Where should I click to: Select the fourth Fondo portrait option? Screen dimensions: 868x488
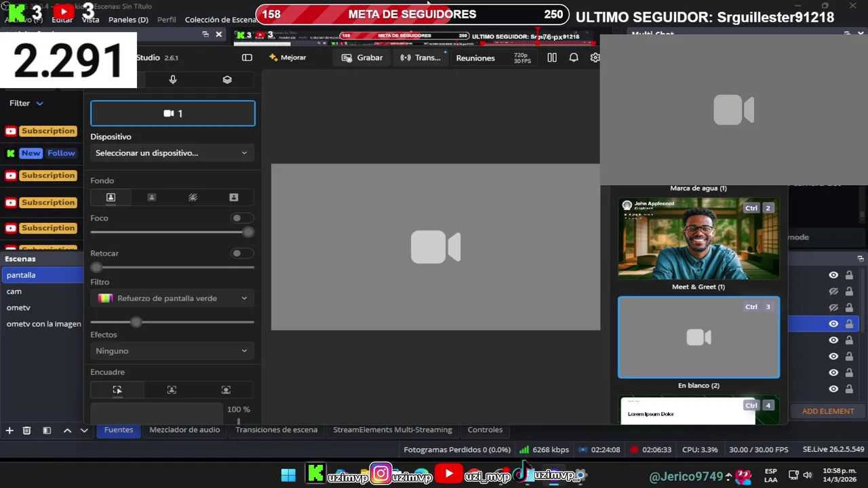[x=234, y=197]
